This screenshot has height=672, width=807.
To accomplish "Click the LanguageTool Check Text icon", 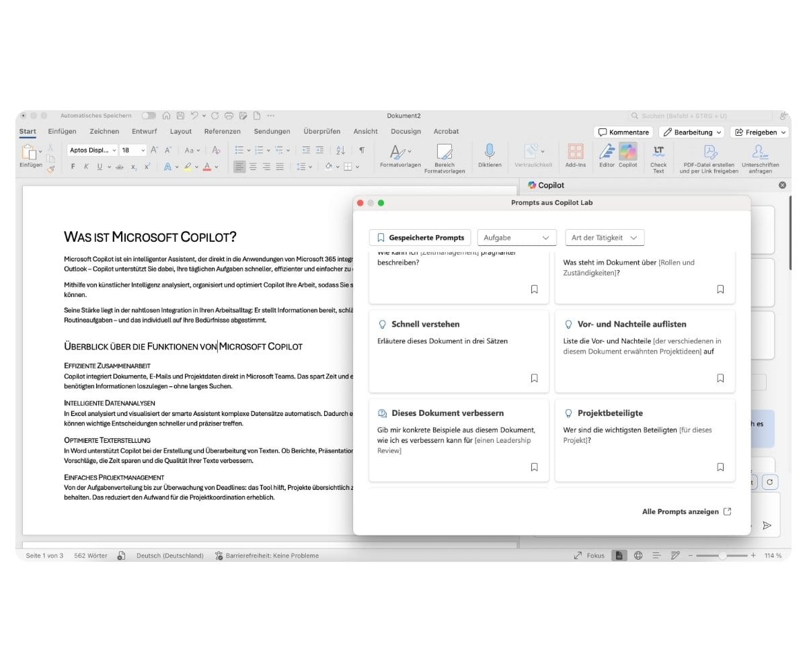I will (658, 159).
